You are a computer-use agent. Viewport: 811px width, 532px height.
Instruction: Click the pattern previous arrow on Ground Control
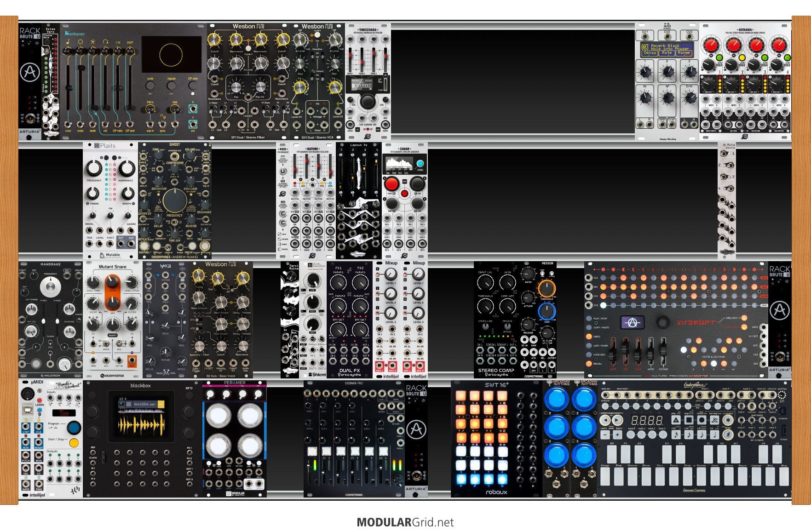pyautogui.click(x=605, y=420)
